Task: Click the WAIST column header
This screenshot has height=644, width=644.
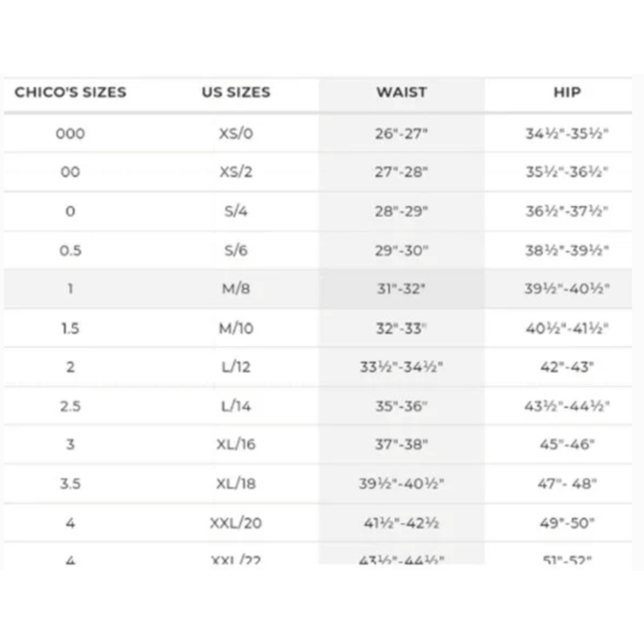Action: (x=402, y=92)
